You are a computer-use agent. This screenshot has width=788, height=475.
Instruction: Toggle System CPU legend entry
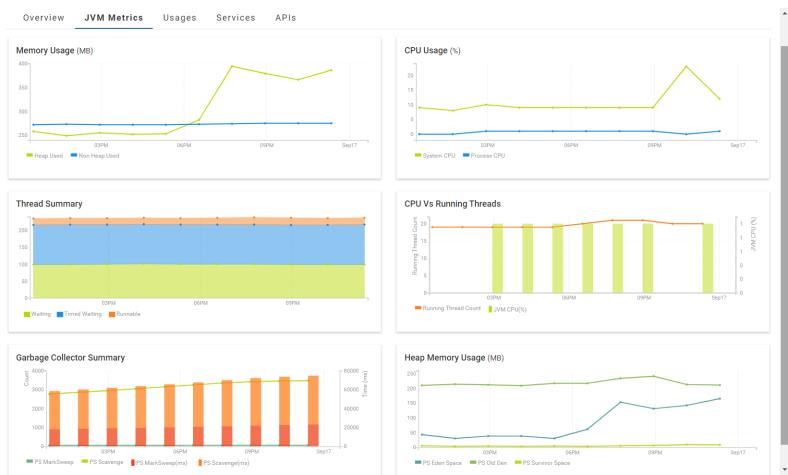click(436, 156)
